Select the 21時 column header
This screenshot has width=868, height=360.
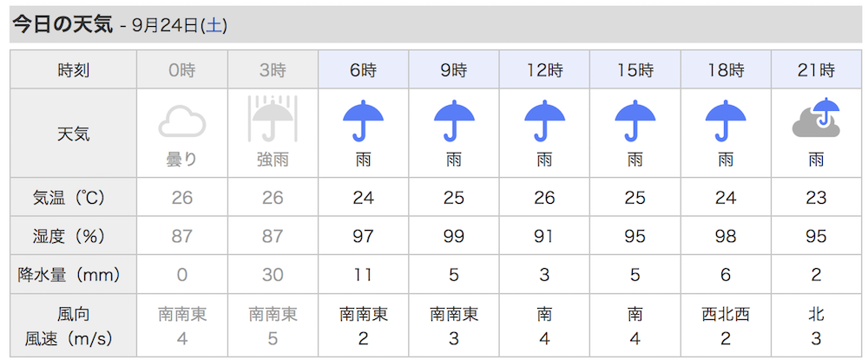click(817, 69)
